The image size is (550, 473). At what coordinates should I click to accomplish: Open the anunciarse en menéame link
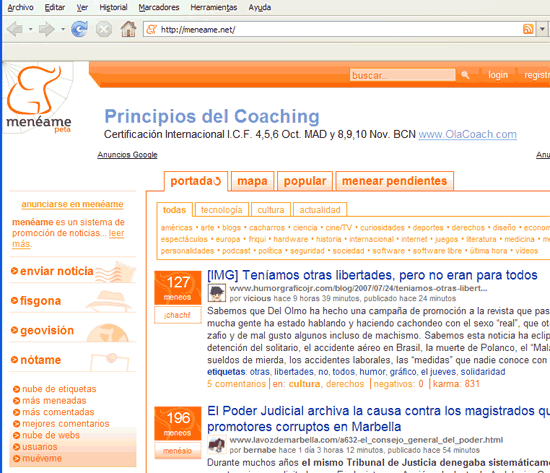(72, 204)
